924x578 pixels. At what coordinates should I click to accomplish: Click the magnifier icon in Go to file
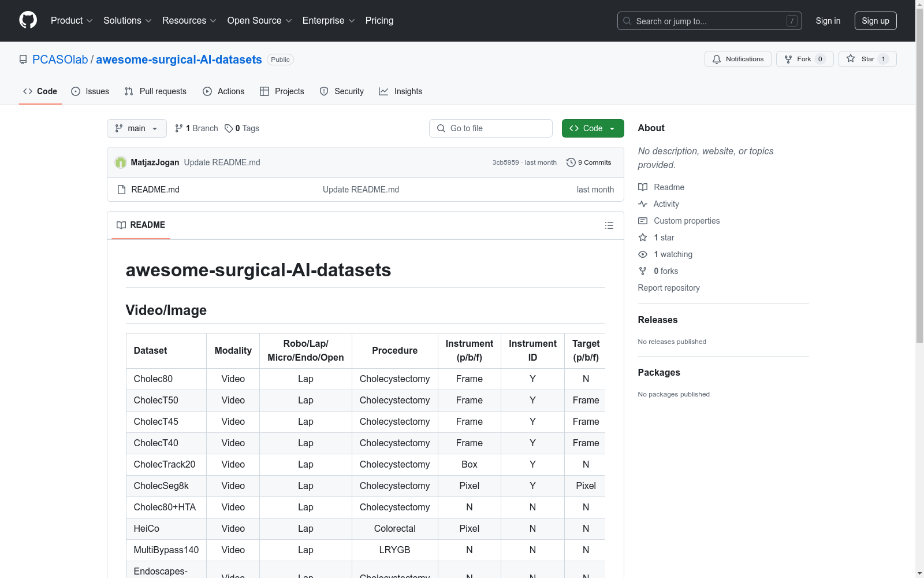click(441, 128)
